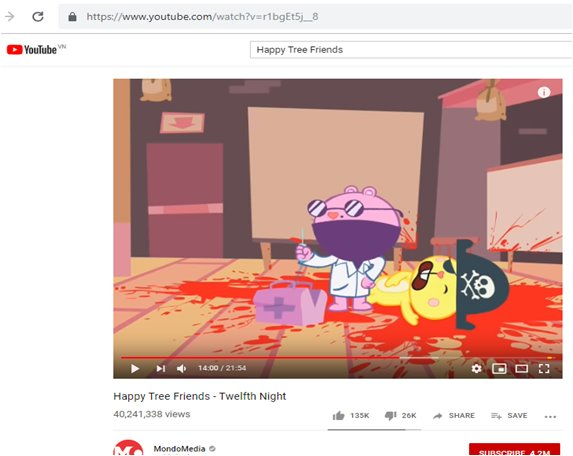Enable miniplayer mode
Image resolution: width=573 pixels, height=456 pixels.
[499, 368]
